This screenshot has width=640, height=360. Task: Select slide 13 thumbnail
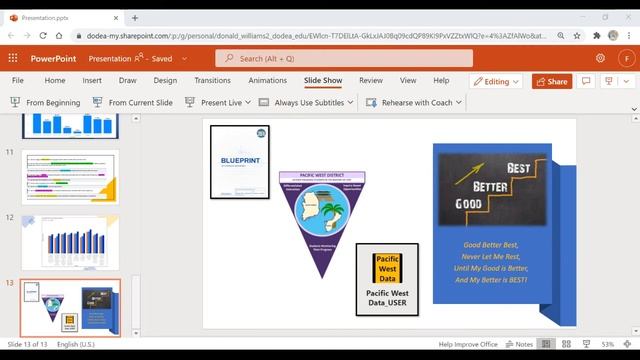70,308
